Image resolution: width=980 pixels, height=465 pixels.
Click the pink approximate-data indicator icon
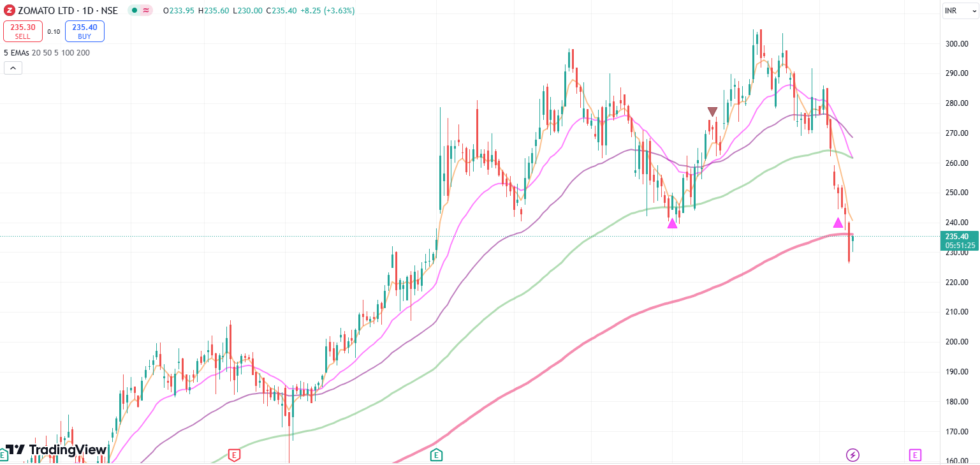(146, 10)
